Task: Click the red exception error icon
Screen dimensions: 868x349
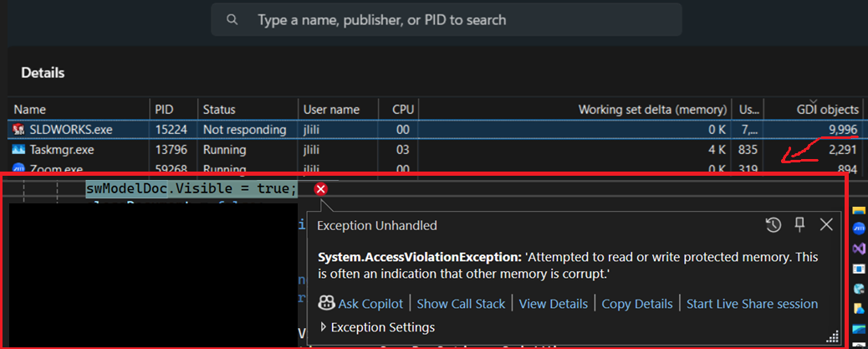Action: click(x=320, y=189)
